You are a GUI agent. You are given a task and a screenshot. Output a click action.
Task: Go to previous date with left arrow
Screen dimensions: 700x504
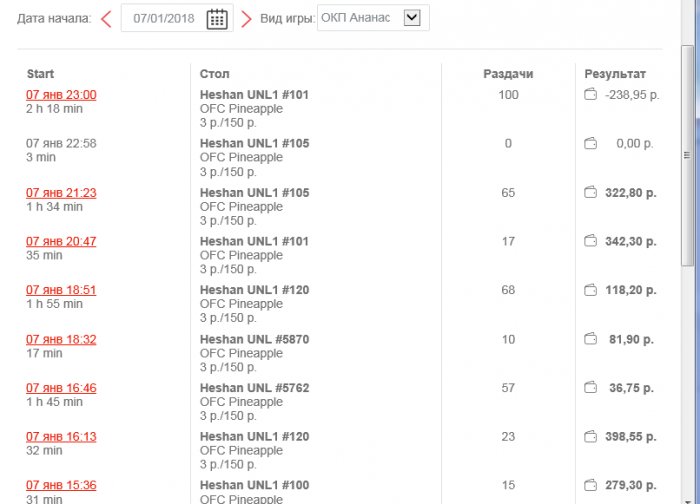click(x=106, y=19)
